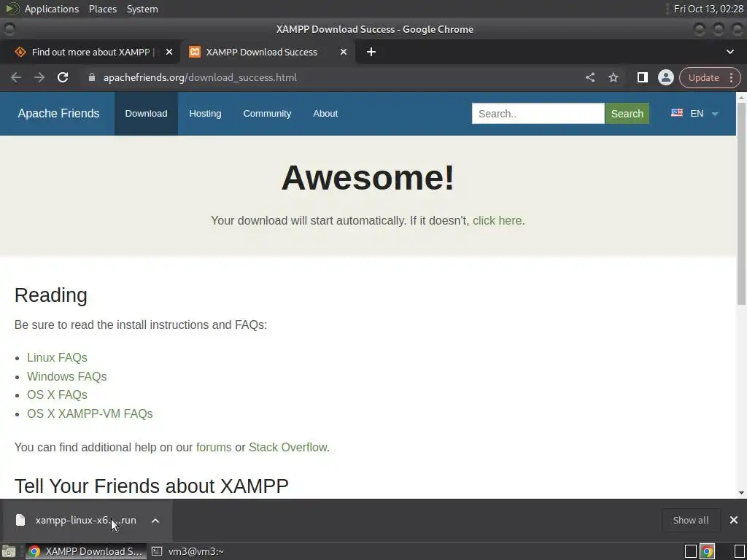
Task: Open the OS X XAMPP-VM FAQs link
Action: coord(90,413)
